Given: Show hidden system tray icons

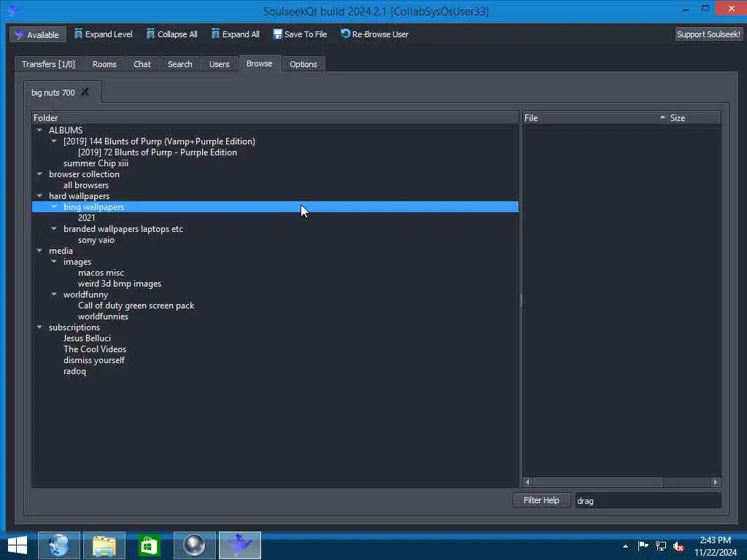Looking at the screenshot, I should pos(625,546).
